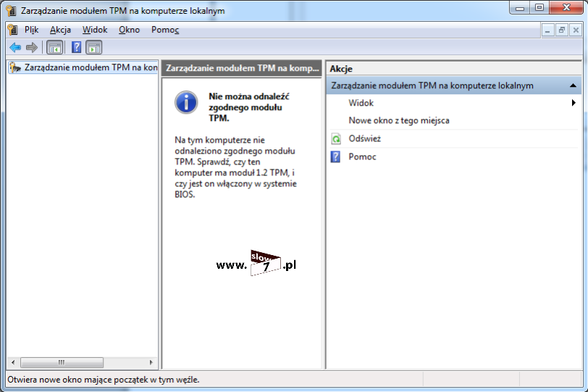Open the MMC system icon in menu bar
This screenshot has height=392, width=588.
point(13,30)
